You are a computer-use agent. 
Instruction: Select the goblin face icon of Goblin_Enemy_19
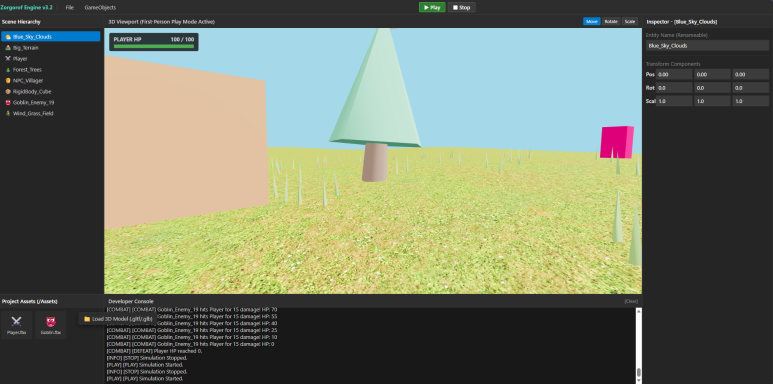[x=8, y=103]
